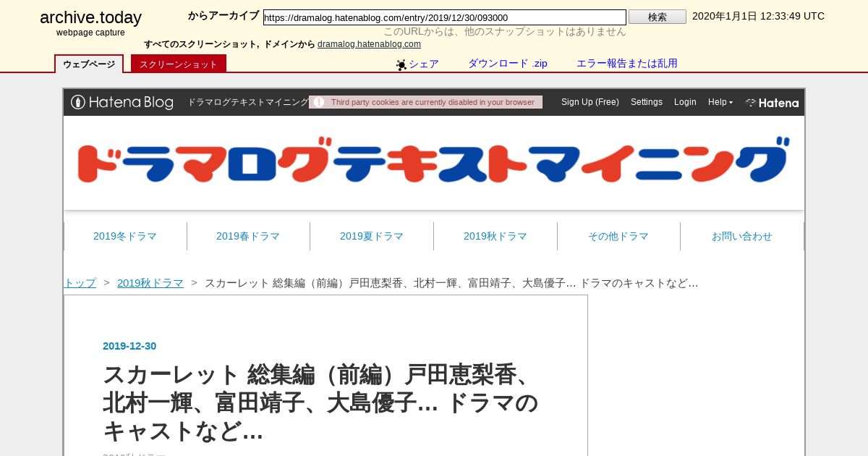Open the Settings link in Hatena bar

click(x=647, y=102)
